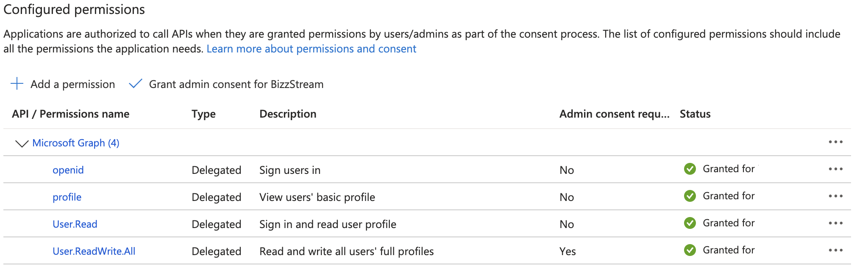
Task: Click the Admin consent requ... column header
Action: tap(614, 114)
